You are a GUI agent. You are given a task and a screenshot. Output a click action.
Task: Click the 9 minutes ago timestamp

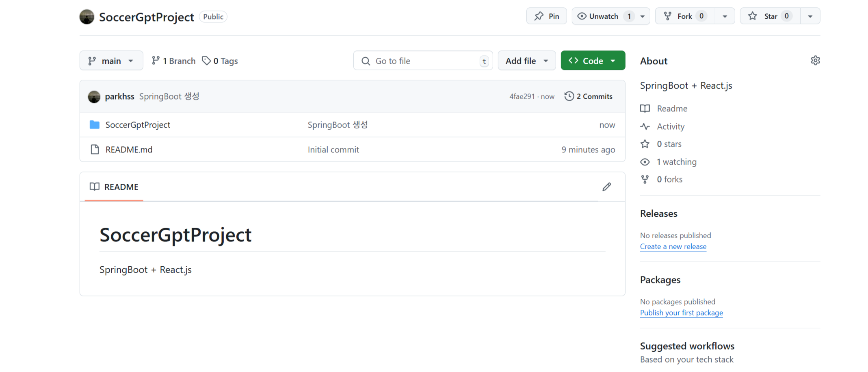coord(588,150)
